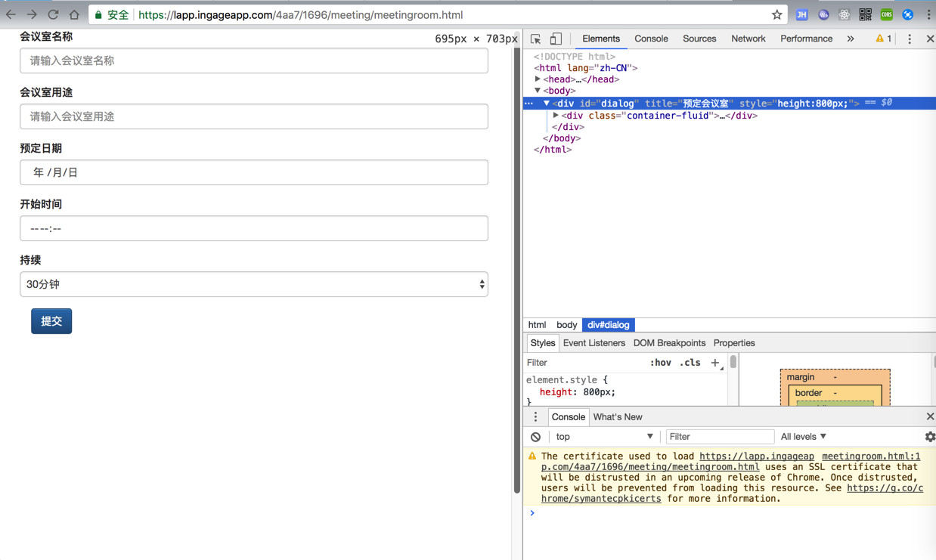Screen dimensions: 936x560
Task: Clear the console output
Action: (535, 437)
